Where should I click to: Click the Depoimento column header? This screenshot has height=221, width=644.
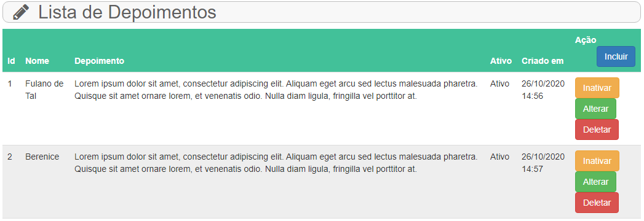100,61
